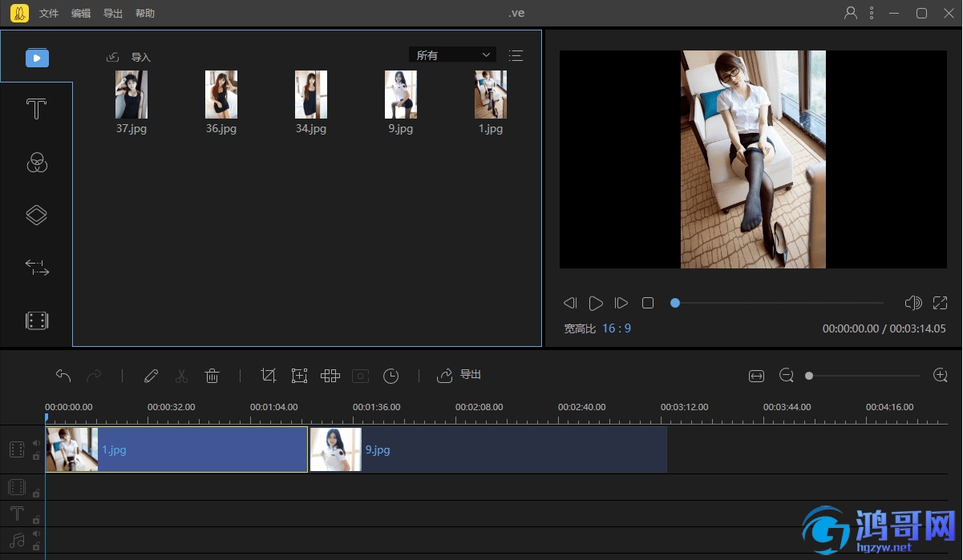
Task: Step to previous frame in preview
Action: (x=570, y=303)
